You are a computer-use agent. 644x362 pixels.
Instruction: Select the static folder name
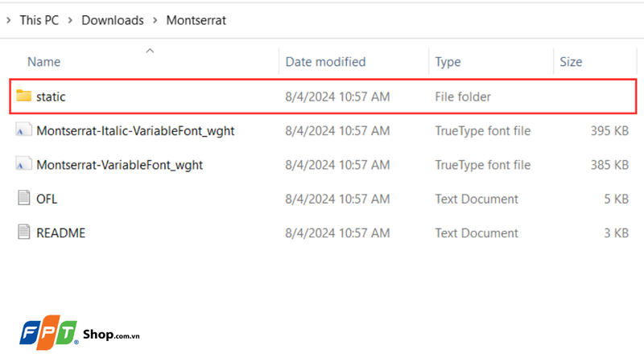[x=52, y=97]
